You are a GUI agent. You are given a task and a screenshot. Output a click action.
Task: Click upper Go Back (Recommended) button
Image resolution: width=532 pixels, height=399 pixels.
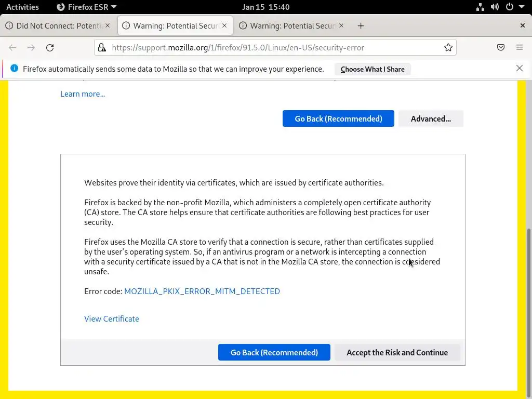click(338, 118)
